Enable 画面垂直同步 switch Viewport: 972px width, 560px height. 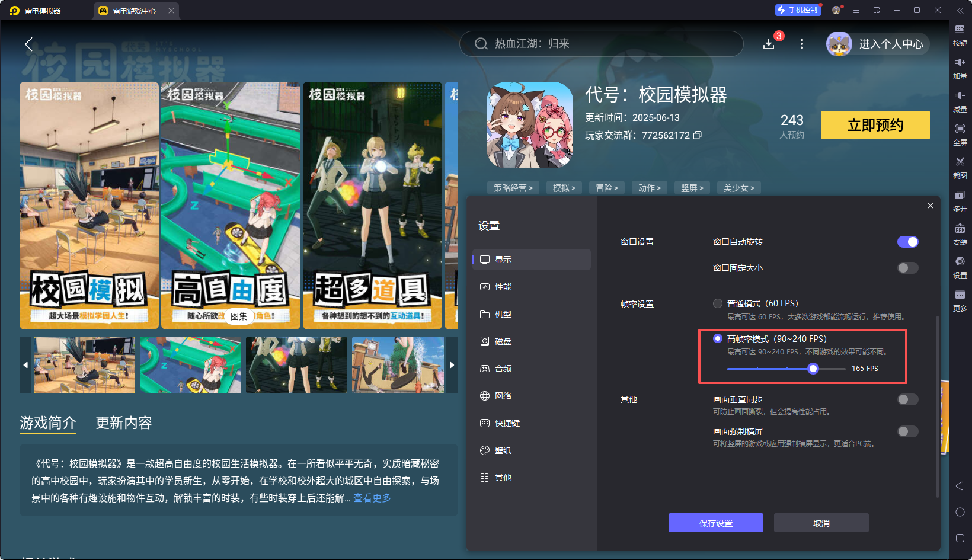click(908, 399)
